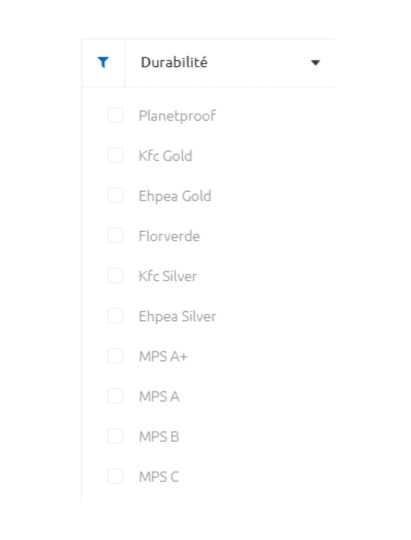
Task: Click the blue filter funnel icon
Action: pyautogui.click(x=103, y=62)
